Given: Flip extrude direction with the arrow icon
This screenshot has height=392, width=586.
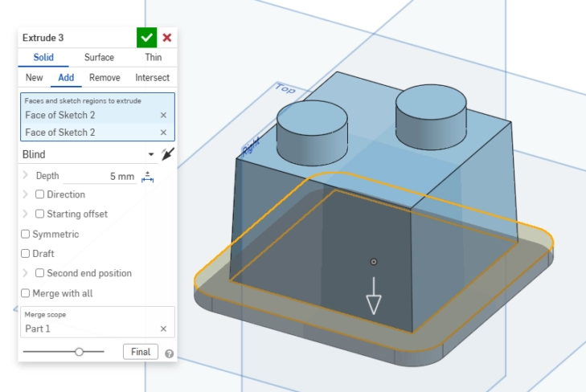Looking at the screenshot, I should point(167,153).
